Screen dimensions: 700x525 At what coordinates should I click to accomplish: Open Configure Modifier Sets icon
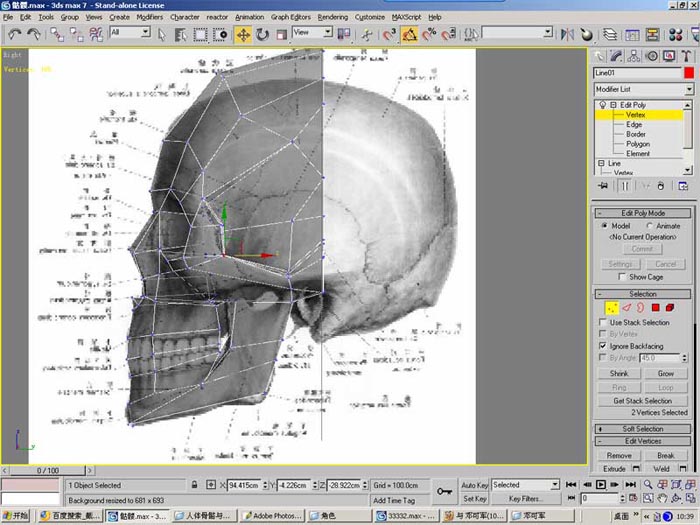point(683,186)
